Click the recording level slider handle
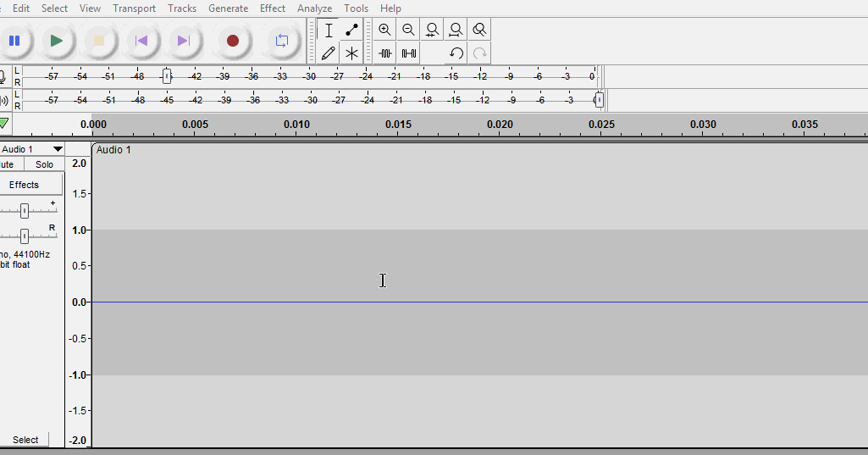The image size is (868, 455). [167, 76]
